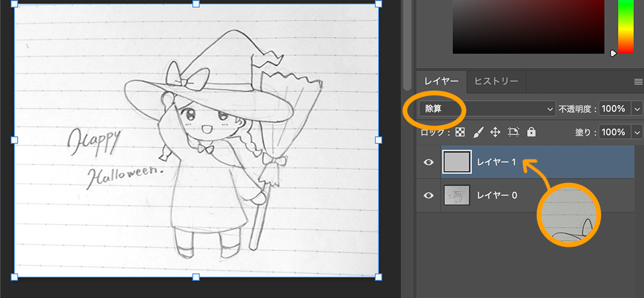Select the レイヤー 1 layer name
Viewport: 644px width, 298px height.
[x=496, y=162]
